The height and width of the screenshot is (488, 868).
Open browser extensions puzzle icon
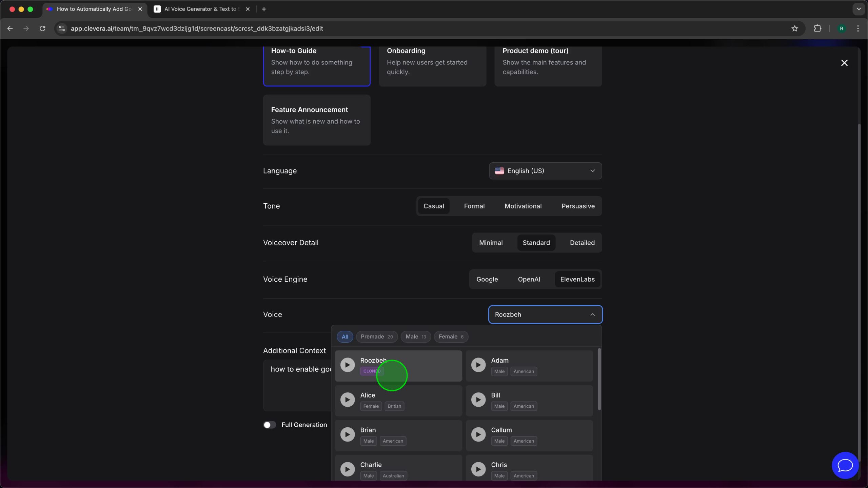pyautogui.click(x=817, y=28)
